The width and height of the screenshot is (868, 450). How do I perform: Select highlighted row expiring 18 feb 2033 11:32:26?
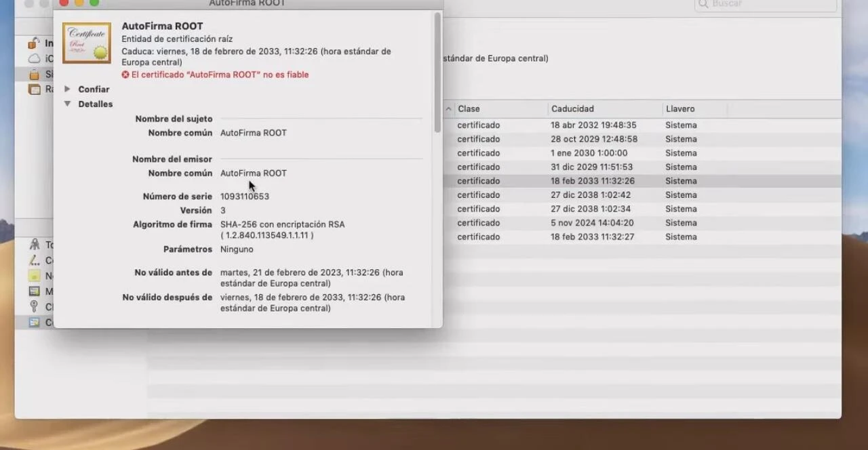642,181
